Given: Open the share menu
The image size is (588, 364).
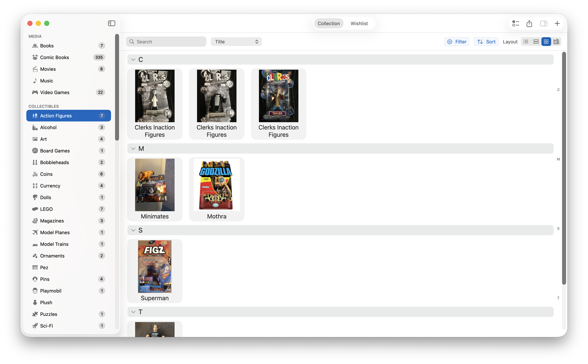Looking at the screenshot, I should pos(529,23).
